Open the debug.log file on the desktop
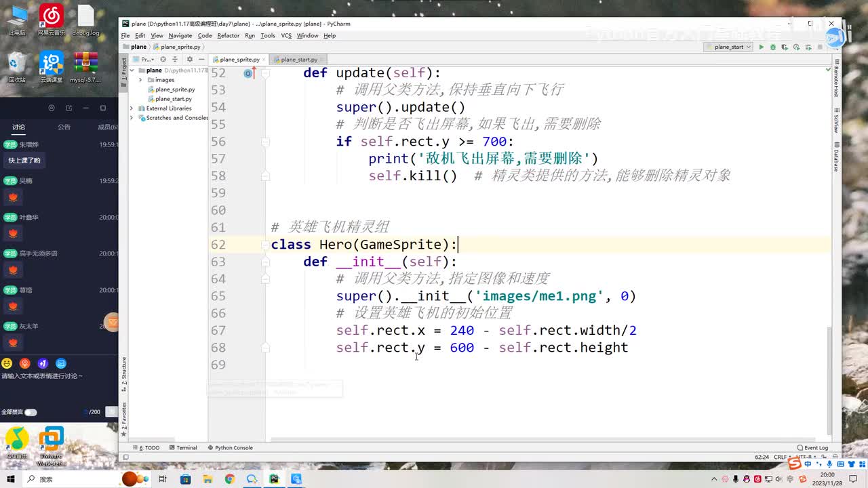The height and width of the screenshot is (488, 868). coord(85,20)
